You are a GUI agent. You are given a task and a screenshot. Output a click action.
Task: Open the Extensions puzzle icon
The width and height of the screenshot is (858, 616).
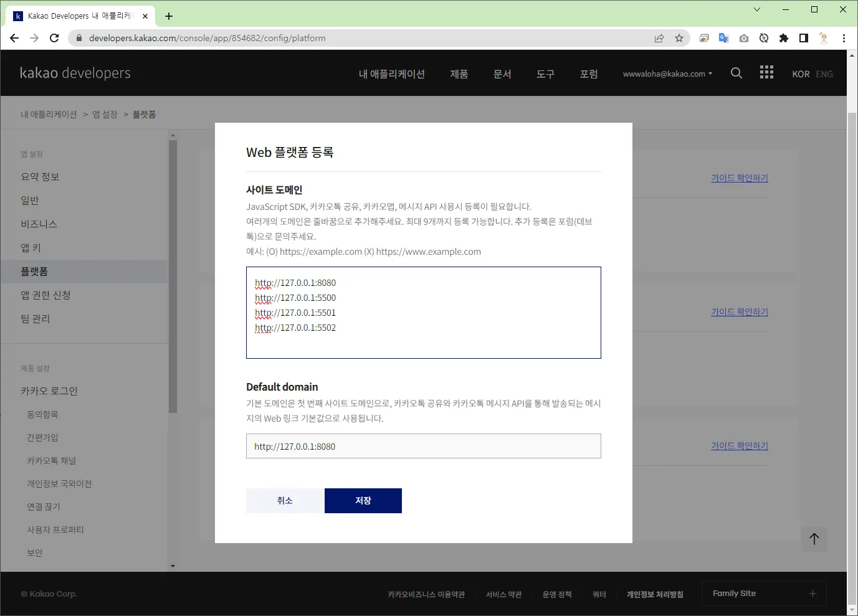tap(784, 38)
